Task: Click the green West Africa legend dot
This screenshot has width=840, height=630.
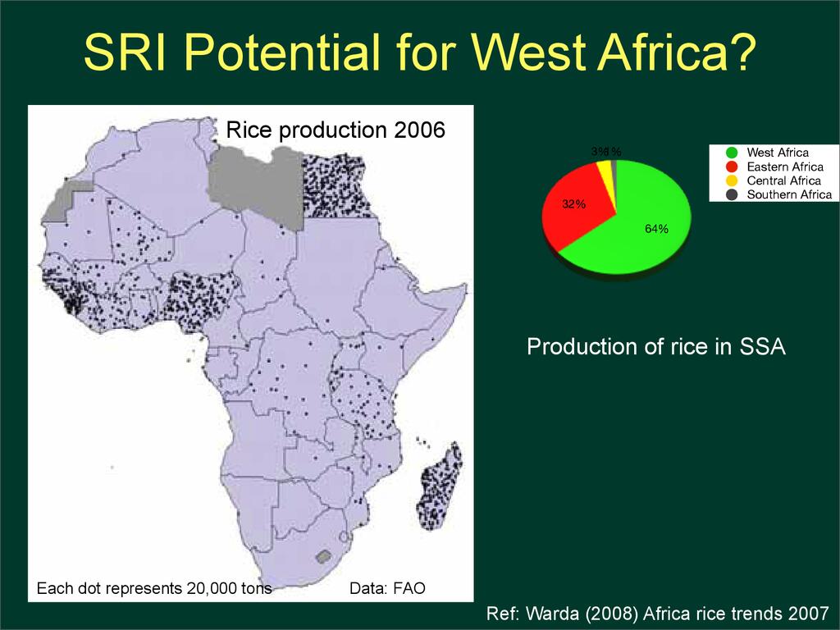Action: pos(731,153)
